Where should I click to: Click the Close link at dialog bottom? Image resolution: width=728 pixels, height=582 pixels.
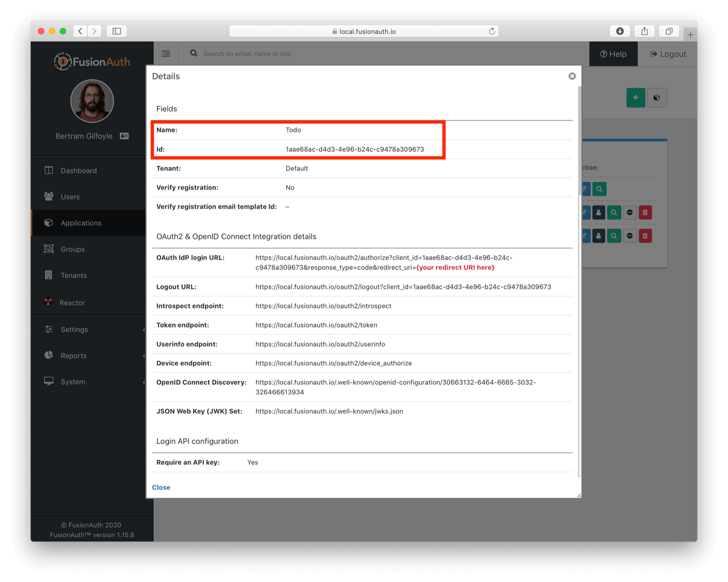161,487
